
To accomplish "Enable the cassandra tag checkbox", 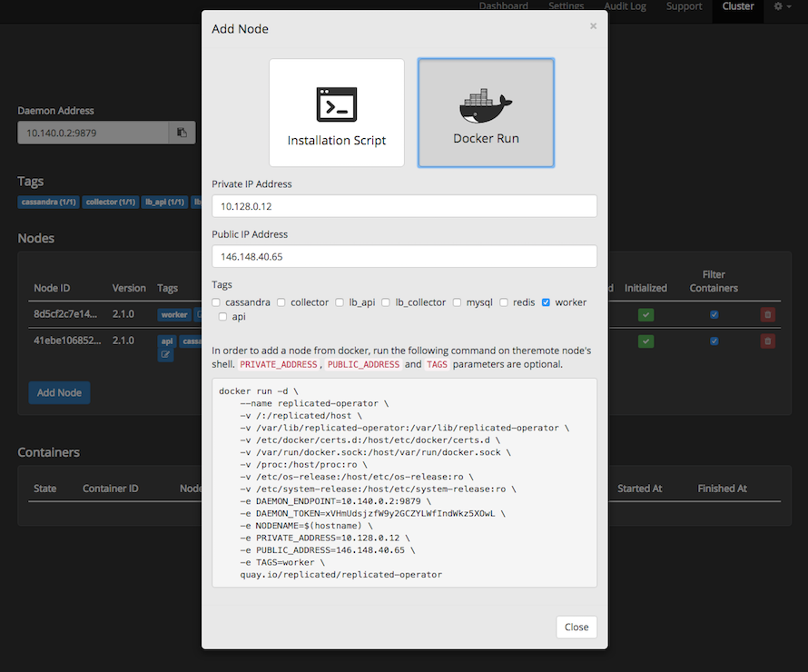I will pos(215,301).
